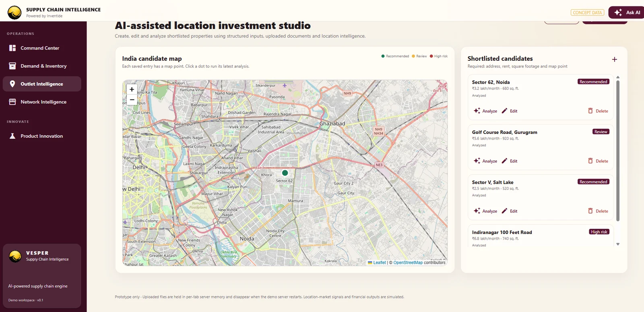Select the Sector V, Salt Lake title

(x=493, y=182)
